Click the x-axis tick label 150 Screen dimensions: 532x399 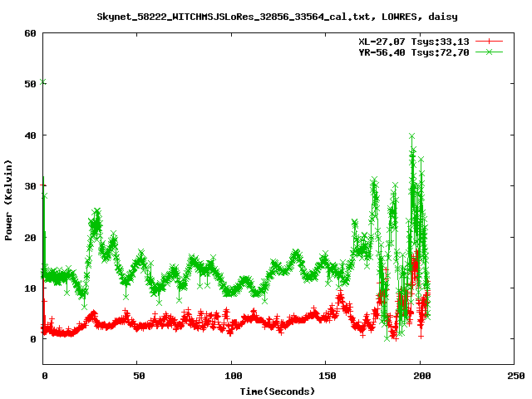tap(328, 376)
